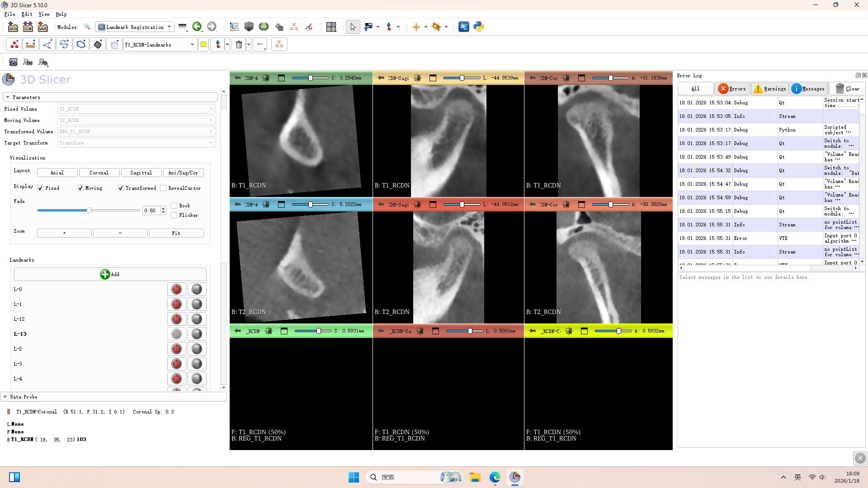Open the T1_RCDN-landmarks node dropdown
Screen dimensions: 868x488
pyautogui.click(x=160, y=45)
